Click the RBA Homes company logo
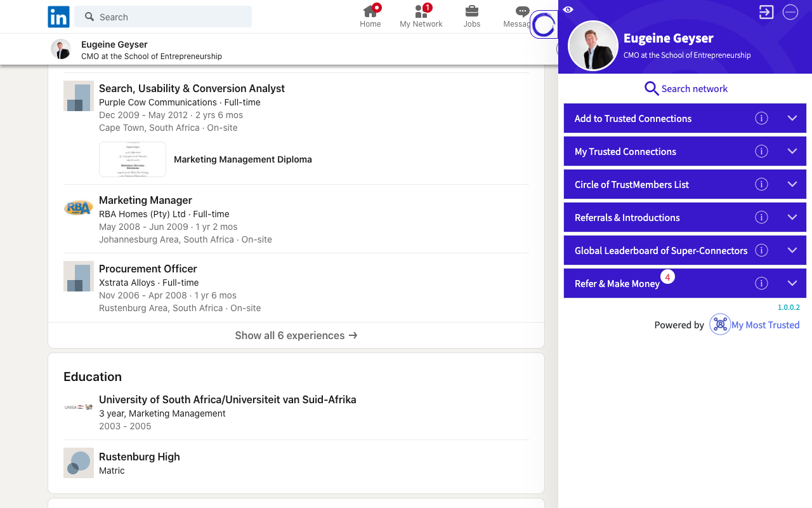Screen dimensions: 812x508 79,208
